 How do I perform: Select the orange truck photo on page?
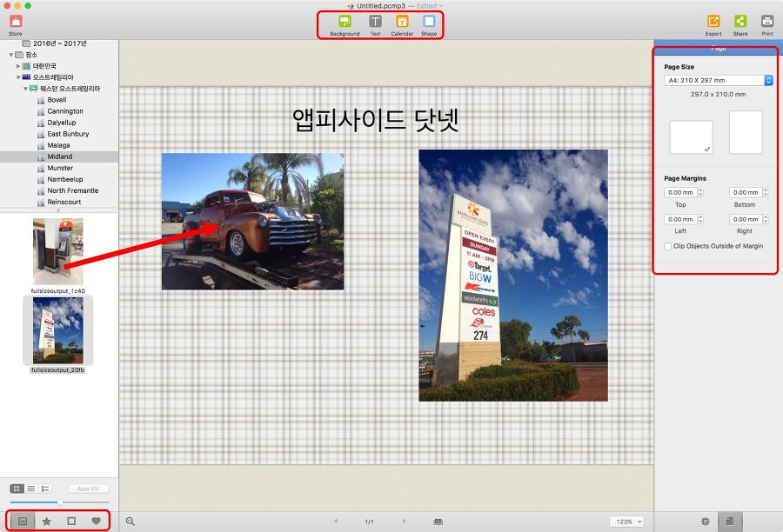point(252,222)
